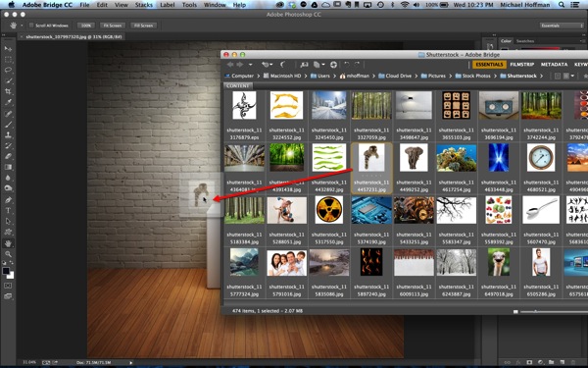Screen dimensions: 588x368
Task: Select the Hand tool in the toolbar
Action: coord(8,243)
